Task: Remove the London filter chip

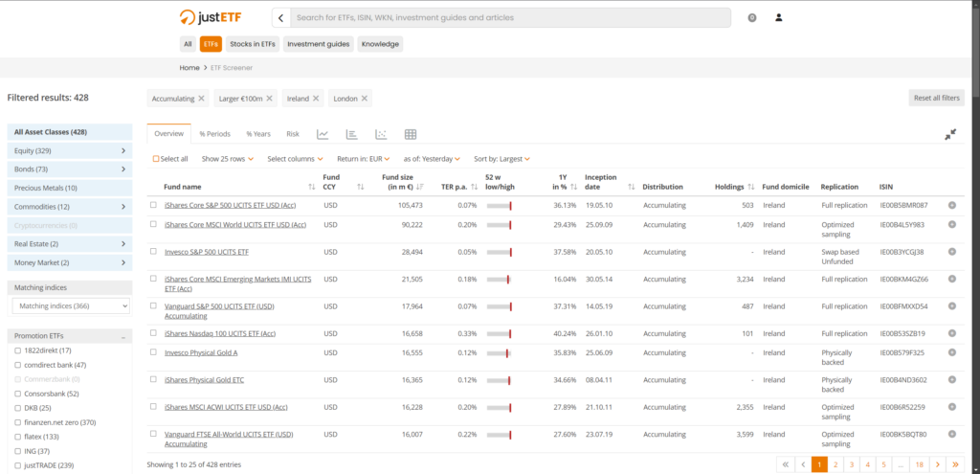Action: tap(365, 99)
